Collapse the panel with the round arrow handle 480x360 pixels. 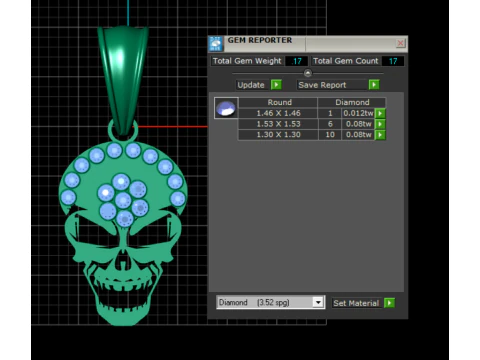(308, 73)
